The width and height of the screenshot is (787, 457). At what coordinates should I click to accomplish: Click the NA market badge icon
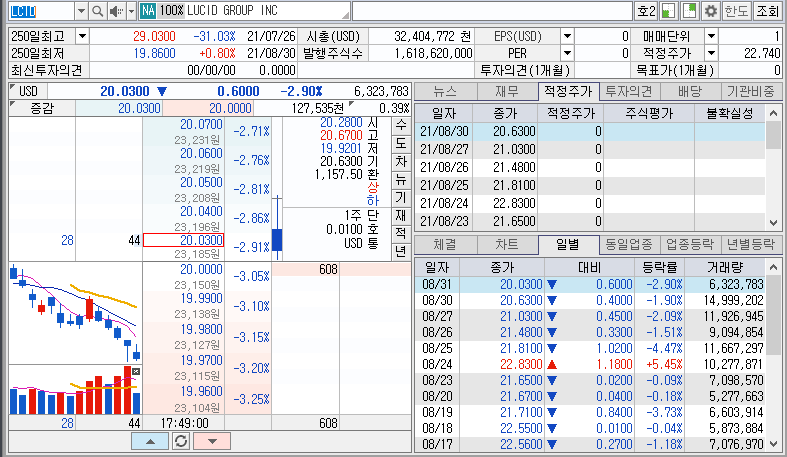[148, 11]
